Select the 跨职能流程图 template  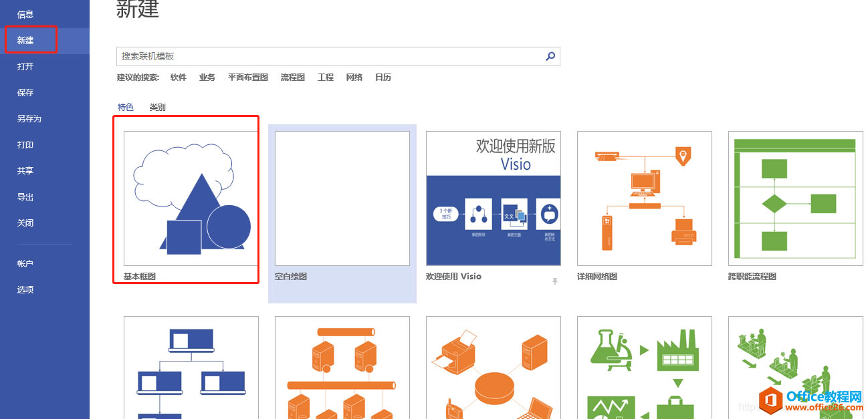pos(796,198)
